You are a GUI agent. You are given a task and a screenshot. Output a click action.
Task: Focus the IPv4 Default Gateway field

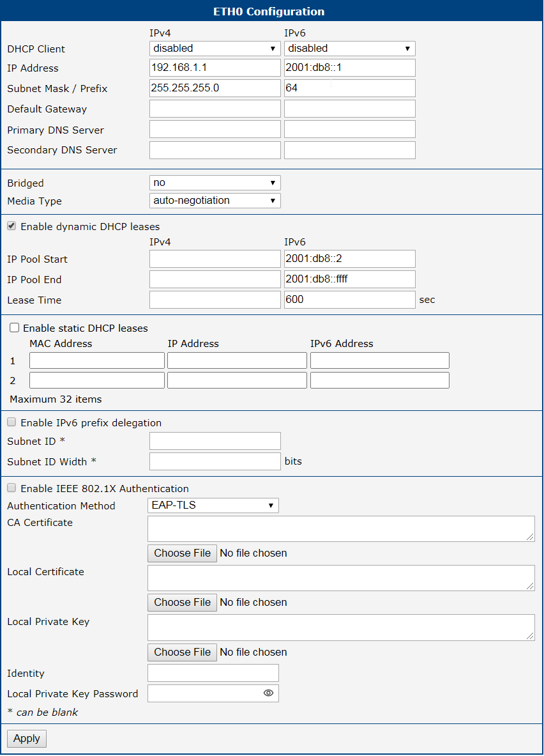click(x=215, y=109)
